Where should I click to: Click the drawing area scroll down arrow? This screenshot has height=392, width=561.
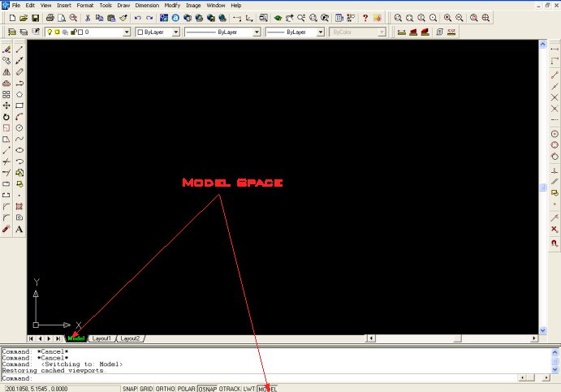click(x=543, y=330)
